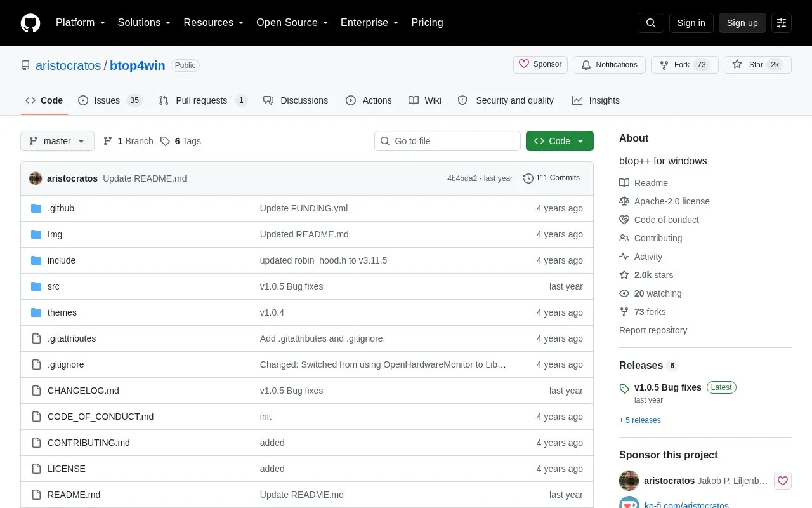The image size is (812, 508).
Task: Click the eye icon next to watching
Action: click(x=624, y=293)
